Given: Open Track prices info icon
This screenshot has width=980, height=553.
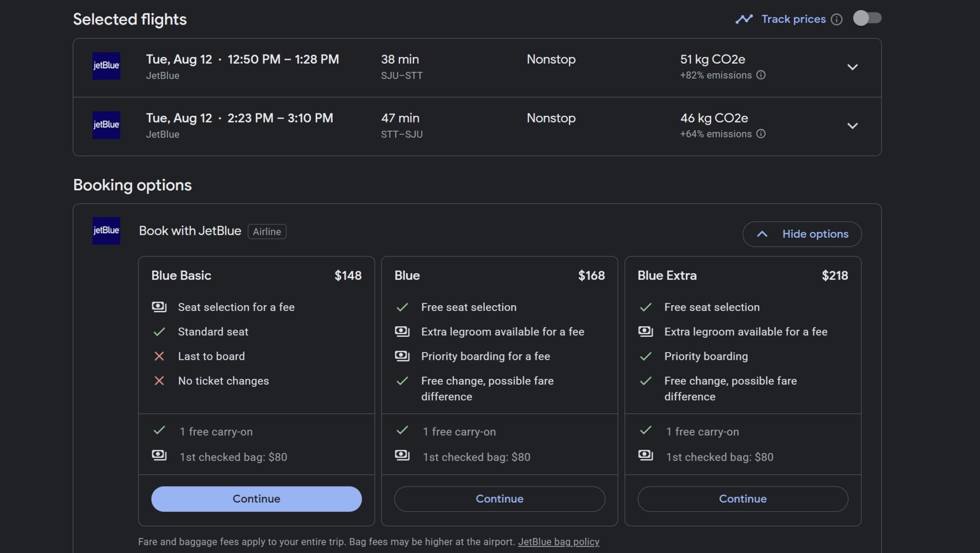Looking at the screenshot, I should click(x=836, y=19).
